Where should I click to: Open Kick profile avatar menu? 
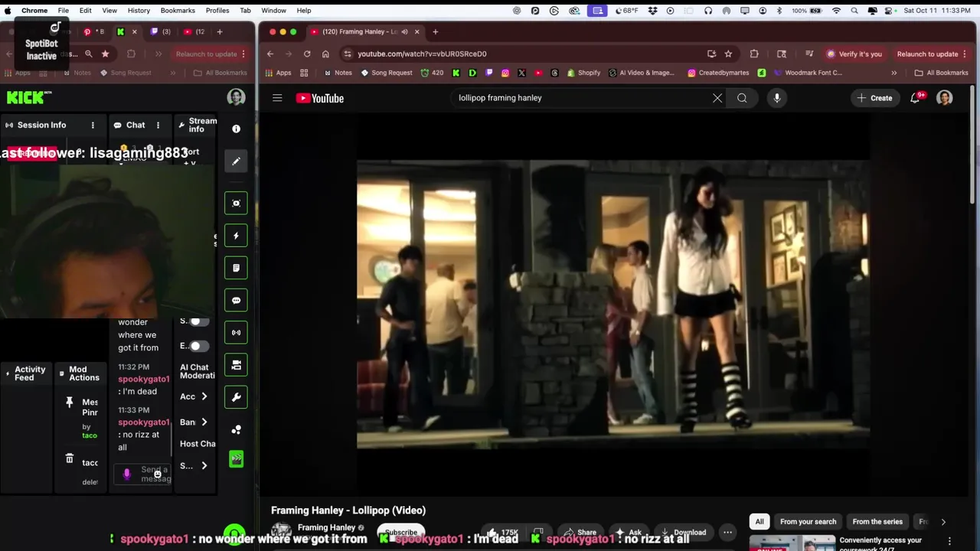(236, 96)
